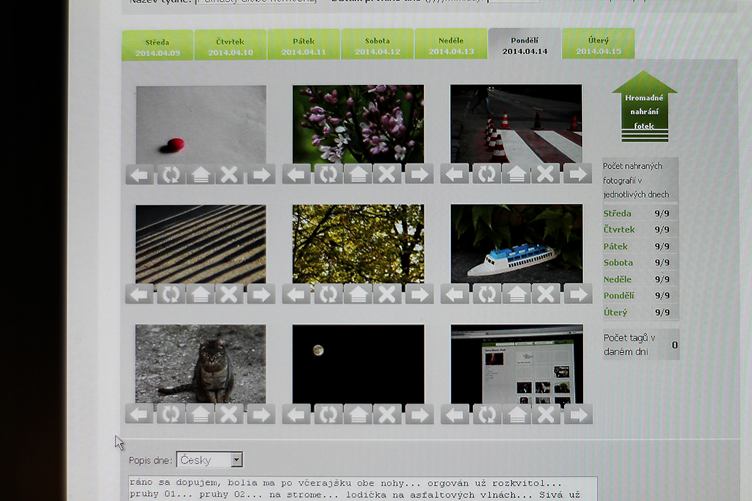
Task: Open the moon thumbnail
Action: (358, 364)
